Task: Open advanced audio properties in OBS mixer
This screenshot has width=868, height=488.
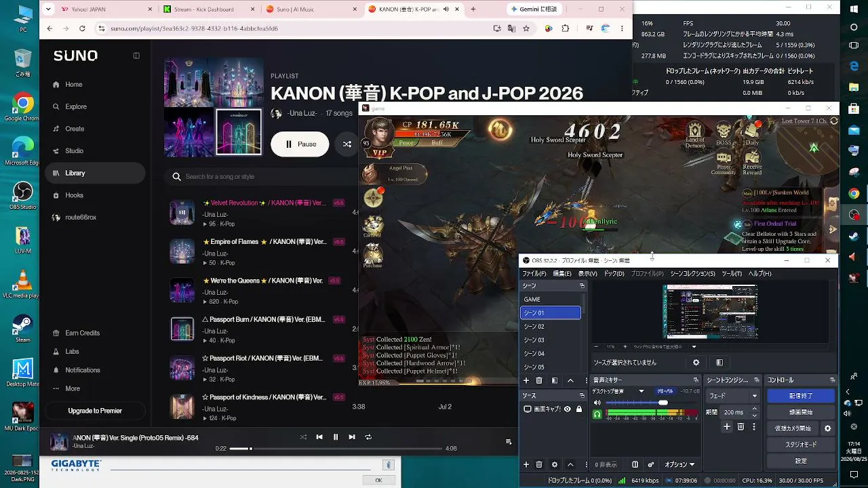Action: 651,465
